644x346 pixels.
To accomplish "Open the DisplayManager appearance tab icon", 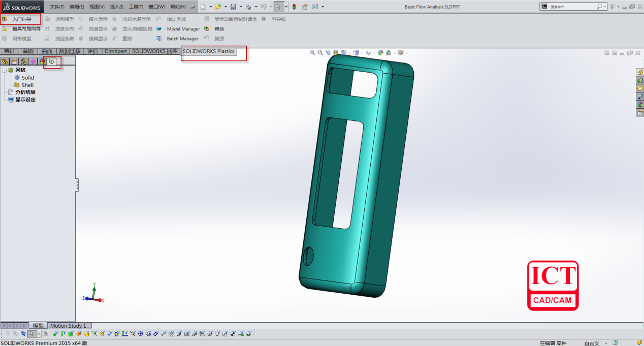I will pos(43,61).
